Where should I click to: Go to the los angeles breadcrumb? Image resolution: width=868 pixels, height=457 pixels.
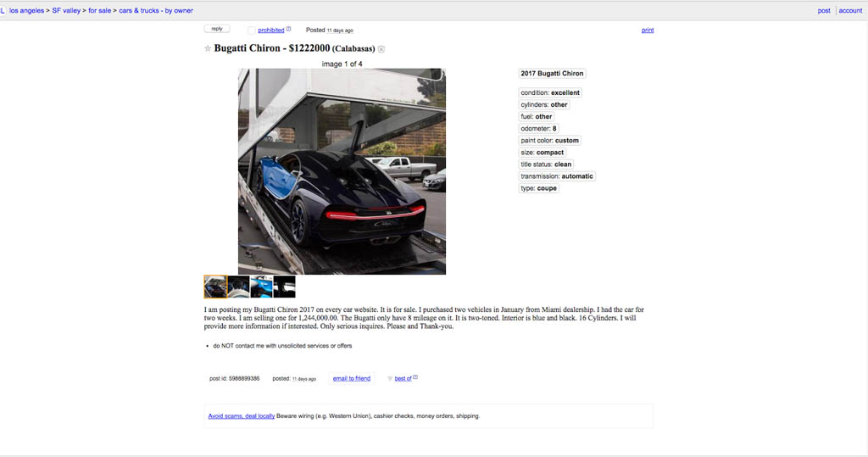(26, 10)
